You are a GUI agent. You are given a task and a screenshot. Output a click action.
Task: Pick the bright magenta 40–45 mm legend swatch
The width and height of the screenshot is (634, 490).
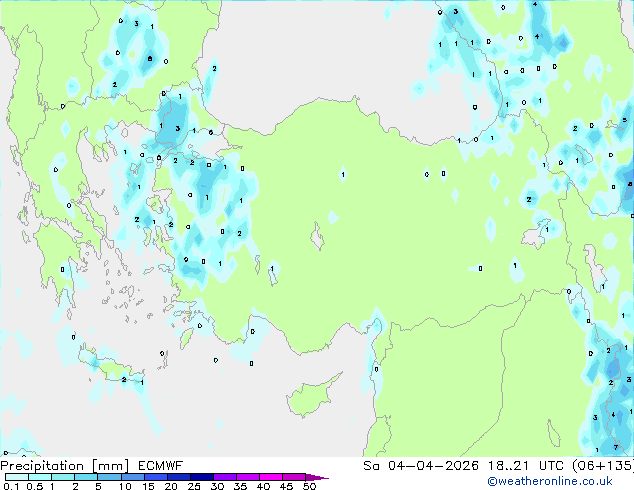(x=271, y=477)
